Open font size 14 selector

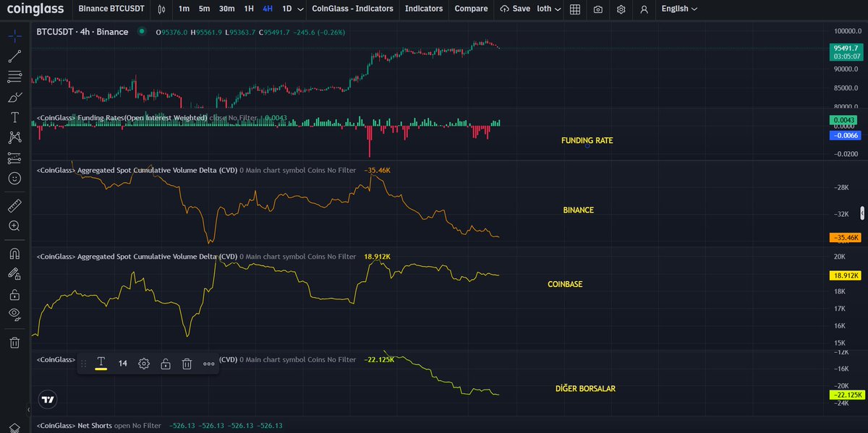123,364
